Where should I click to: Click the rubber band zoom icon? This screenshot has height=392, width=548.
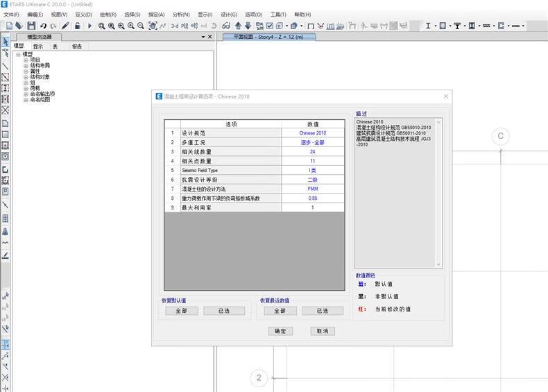(x=102, y=26)
